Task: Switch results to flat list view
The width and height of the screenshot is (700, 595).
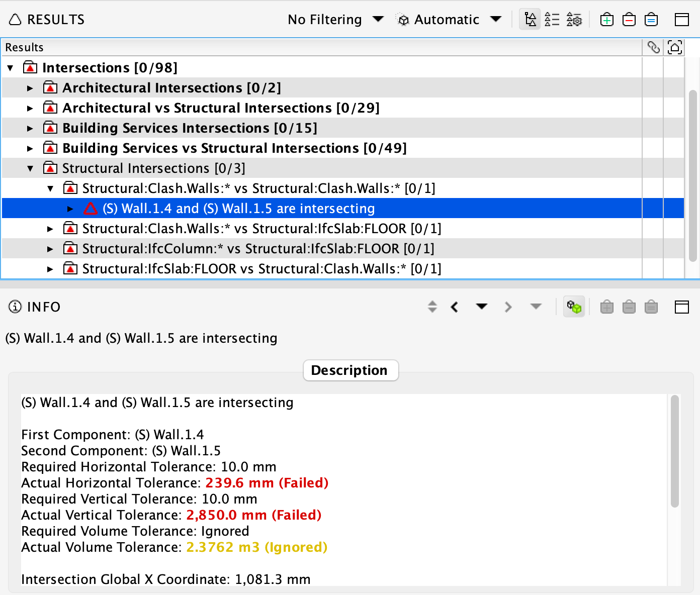Action: pos(552,20)
